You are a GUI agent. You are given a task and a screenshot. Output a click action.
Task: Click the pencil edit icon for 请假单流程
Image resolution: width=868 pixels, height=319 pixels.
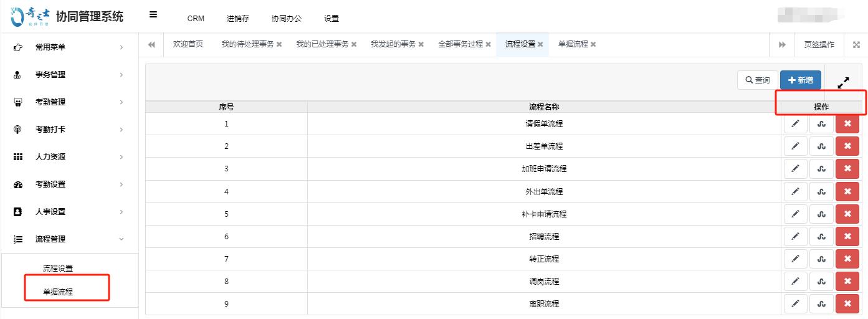795,124
